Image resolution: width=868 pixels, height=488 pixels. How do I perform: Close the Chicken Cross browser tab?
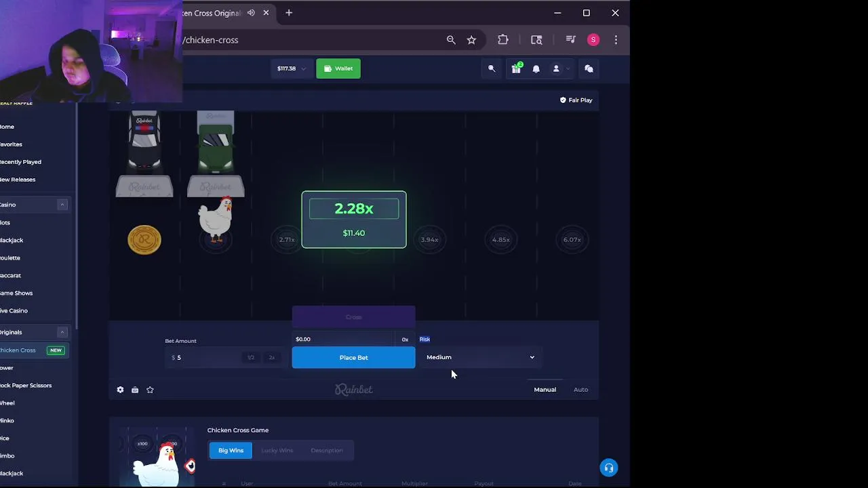[x=267, y=13]
